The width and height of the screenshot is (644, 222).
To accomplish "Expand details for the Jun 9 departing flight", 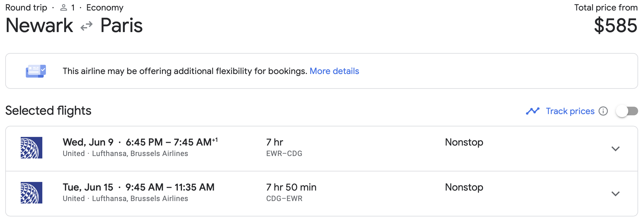I will pyautogui.click(x=616, y=148).
